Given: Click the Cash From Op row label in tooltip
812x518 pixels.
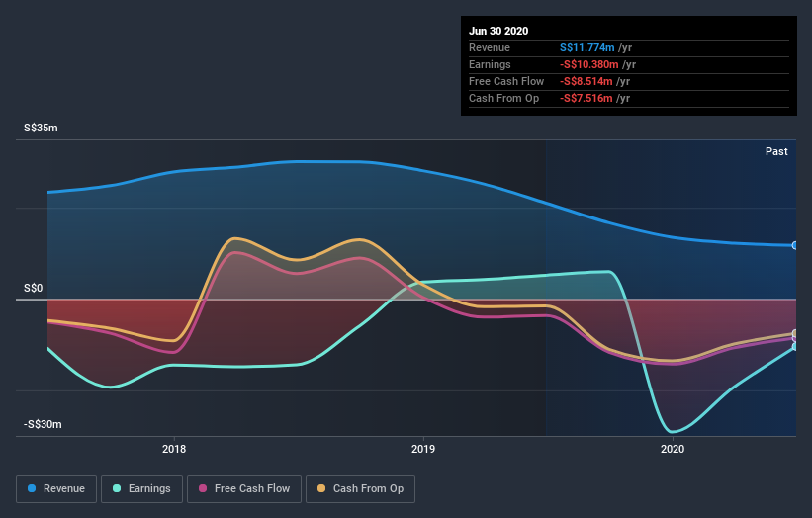Looking at the screenshot, I should [x=503, y=98].
